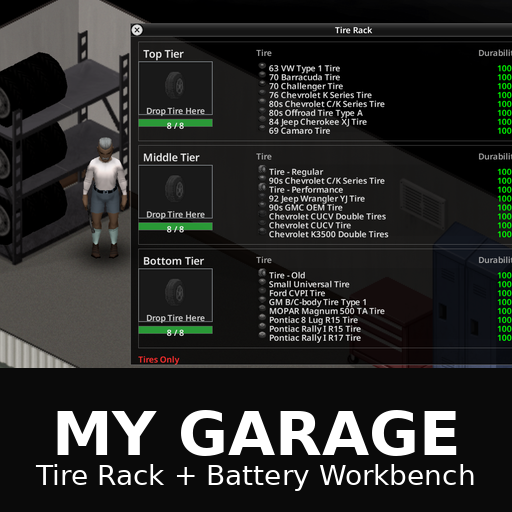This screenshot has width=512, height=512.
Task: Click the Top Tier 'Tire' column header
Action: coord(264,53)
